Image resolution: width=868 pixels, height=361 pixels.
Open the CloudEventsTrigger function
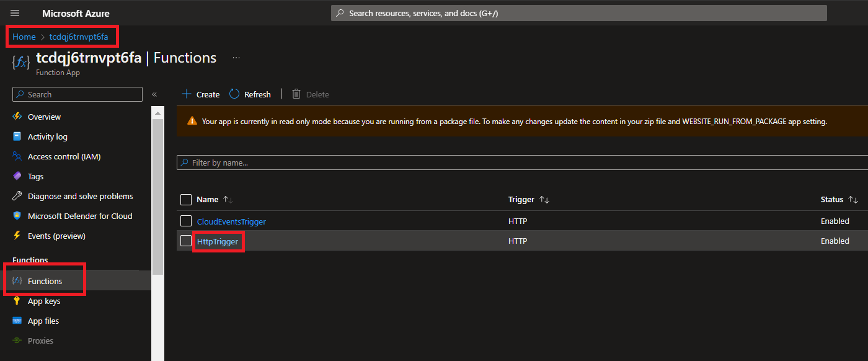click(x=231, y=221)
